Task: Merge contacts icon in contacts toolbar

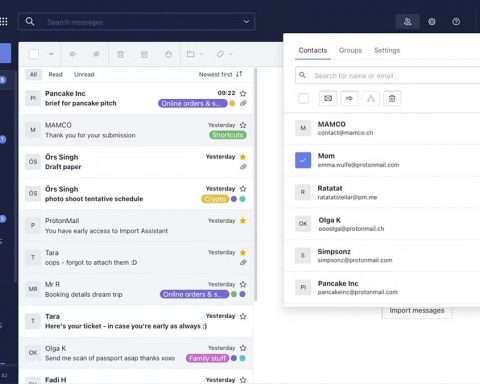Action: [371, 98]
